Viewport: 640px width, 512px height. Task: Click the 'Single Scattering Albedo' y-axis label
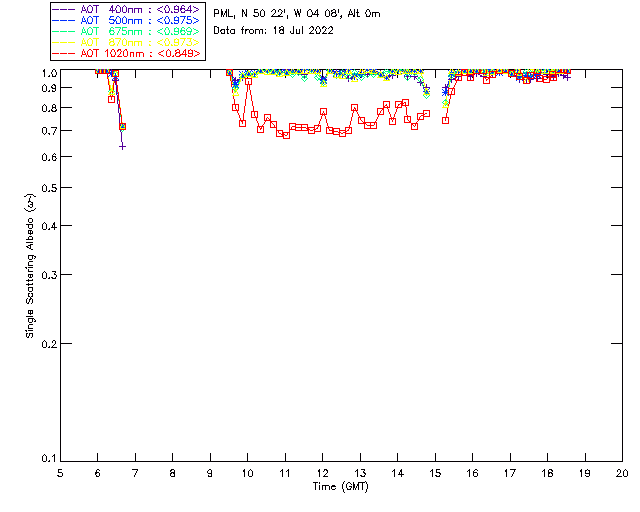(x=30, y=266)
